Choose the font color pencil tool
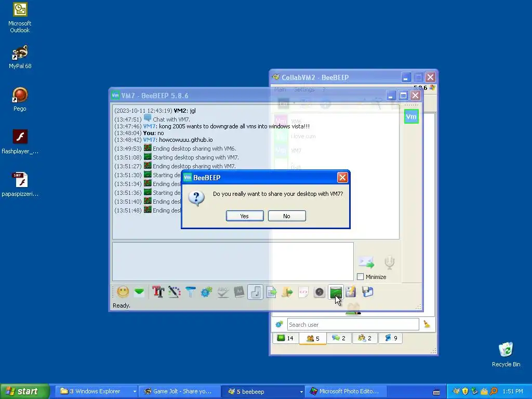 [x=175, y=292]
